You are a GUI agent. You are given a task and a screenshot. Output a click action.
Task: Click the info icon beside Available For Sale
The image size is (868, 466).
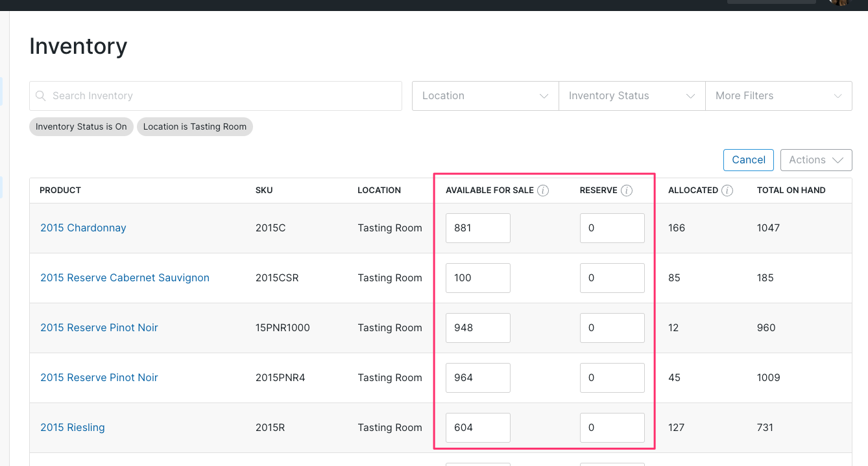pos(543,190)
